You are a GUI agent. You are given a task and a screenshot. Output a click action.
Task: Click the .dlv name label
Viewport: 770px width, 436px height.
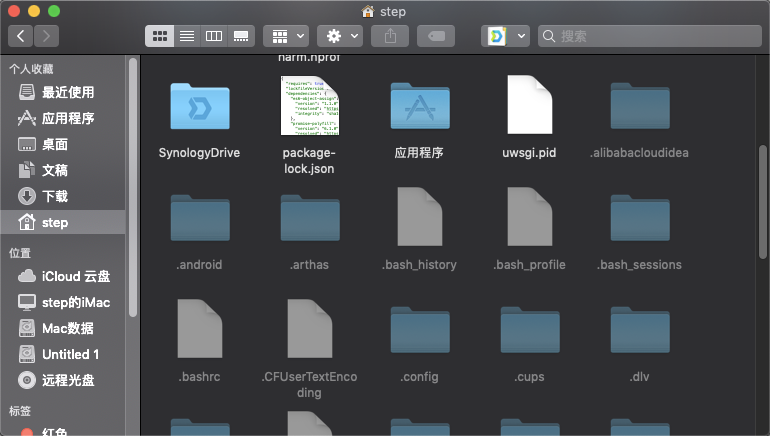[x=639, y=377]
